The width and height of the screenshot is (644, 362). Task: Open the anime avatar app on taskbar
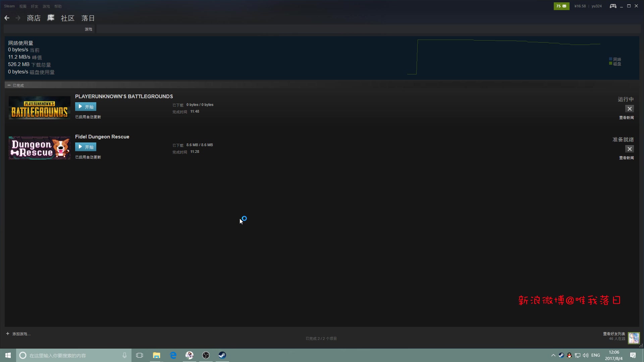click(x=190, y=355)
